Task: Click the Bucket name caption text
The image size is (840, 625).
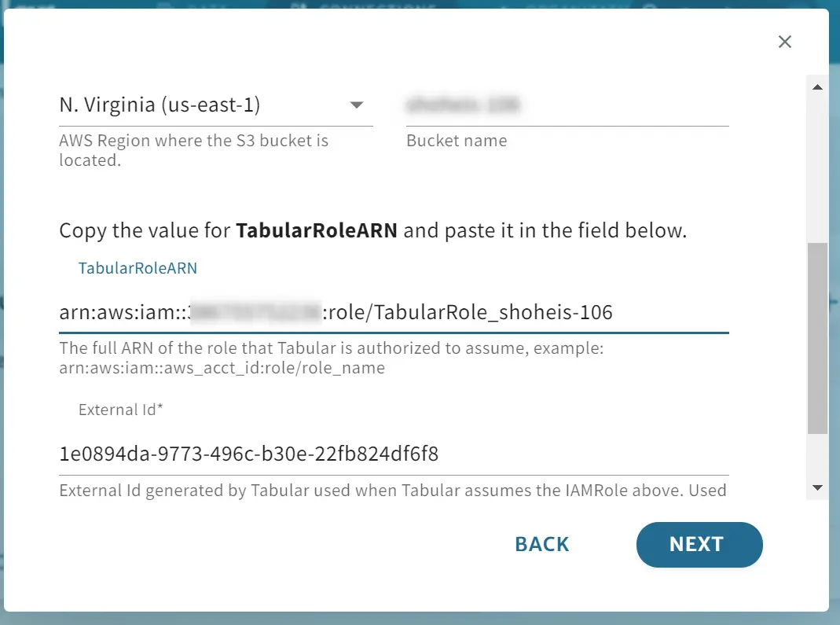Action: tap(457, 141)
